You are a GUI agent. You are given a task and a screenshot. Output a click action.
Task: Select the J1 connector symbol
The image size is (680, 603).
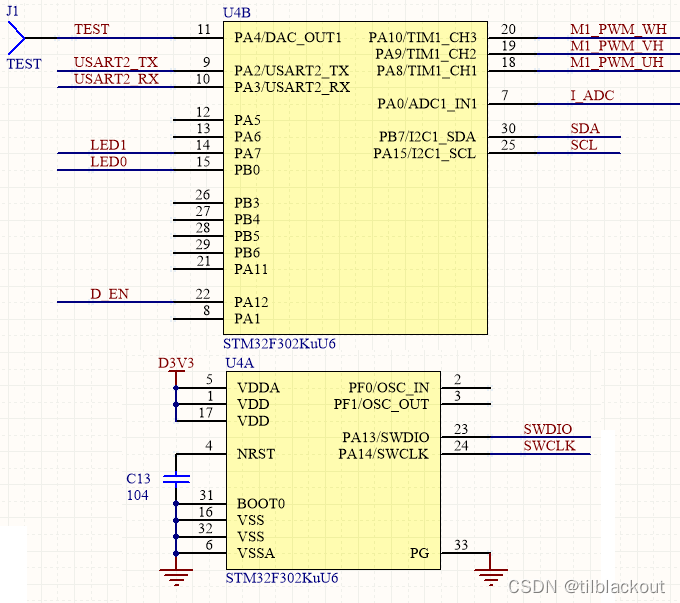coord(16,38)
